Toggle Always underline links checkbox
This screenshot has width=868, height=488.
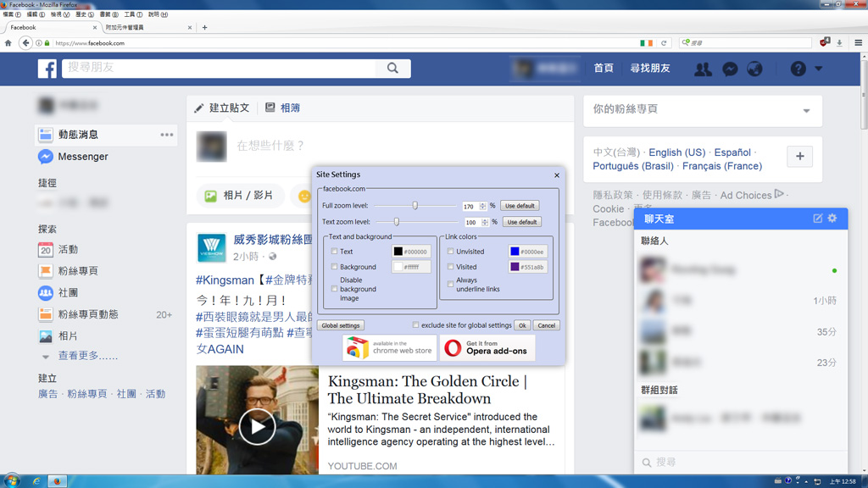click(x=450, y=285)
